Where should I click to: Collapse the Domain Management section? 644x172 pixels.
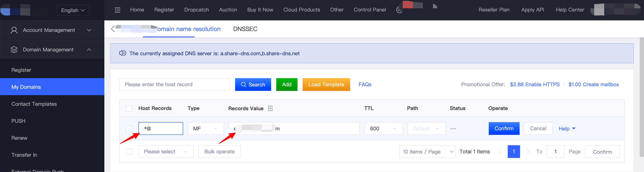pos(52,50)
